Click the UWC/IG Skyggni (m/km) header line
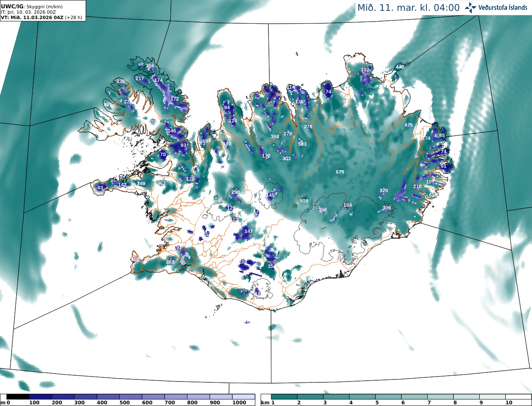The width and height of the screenshot is (532, 406). pos(32,6)
